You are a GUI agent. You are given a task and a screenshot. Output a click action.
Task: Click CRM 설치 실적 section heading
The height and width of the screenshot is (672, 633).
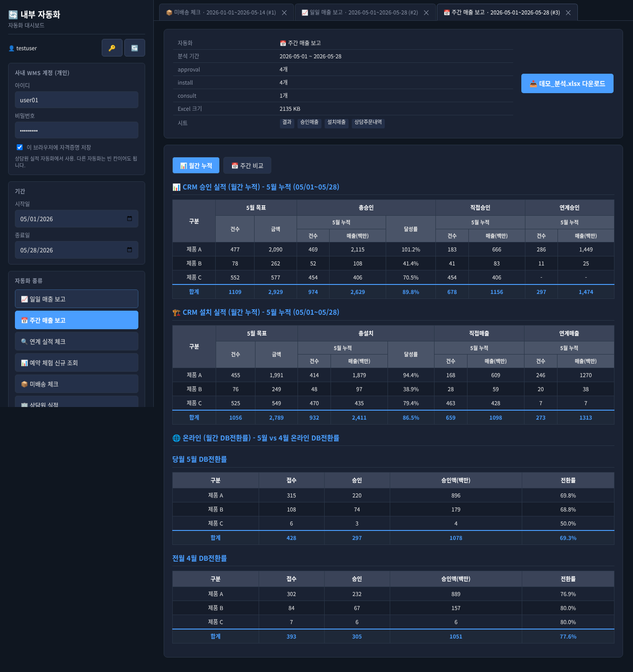click(x=256, y=312)
